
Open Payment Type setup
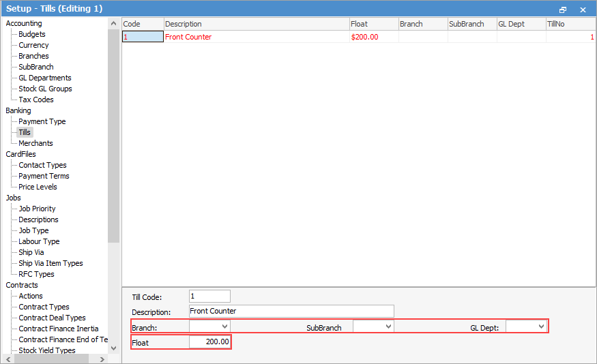tap(42, 122)
